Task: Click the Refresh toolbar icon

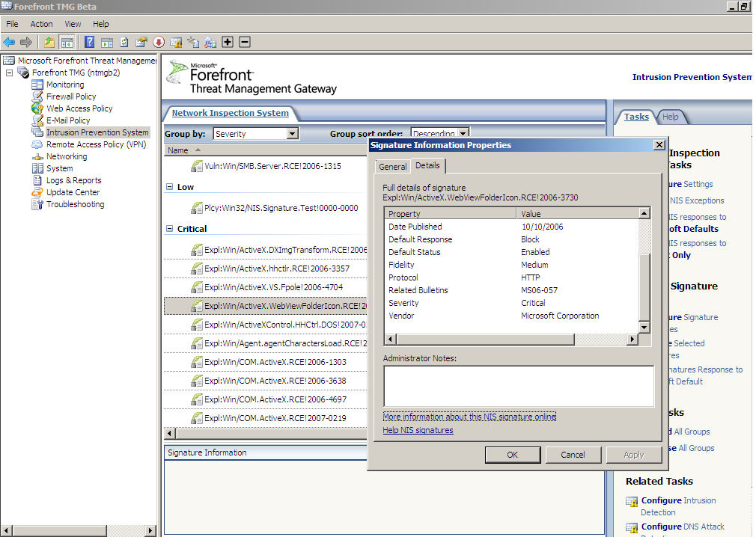Action: 124,43
